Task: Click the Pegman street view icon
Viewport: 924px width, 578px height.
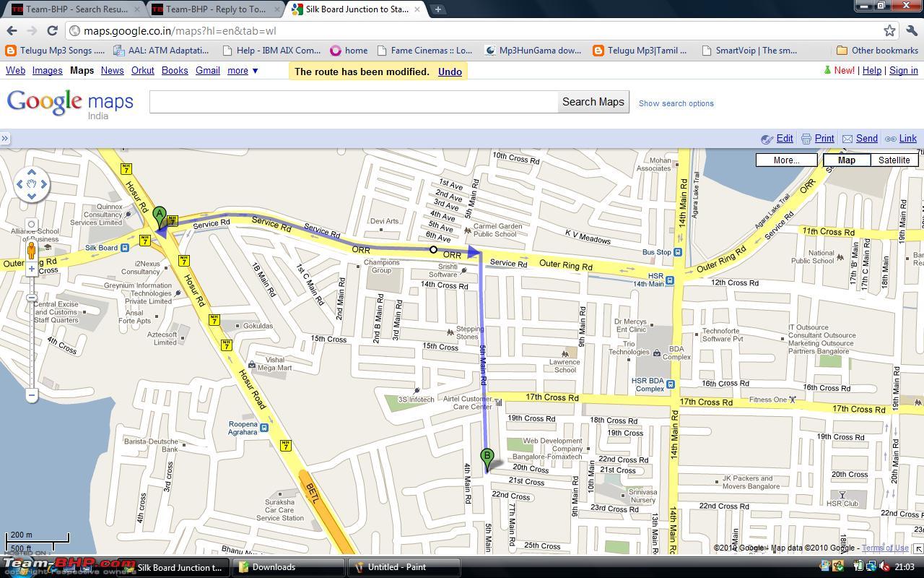Action: point(32,251)
